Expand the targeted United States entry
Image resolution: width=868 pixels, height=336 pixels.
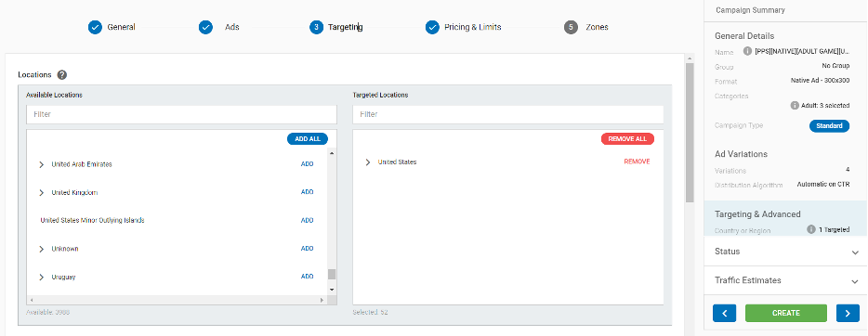pos(368,162)
